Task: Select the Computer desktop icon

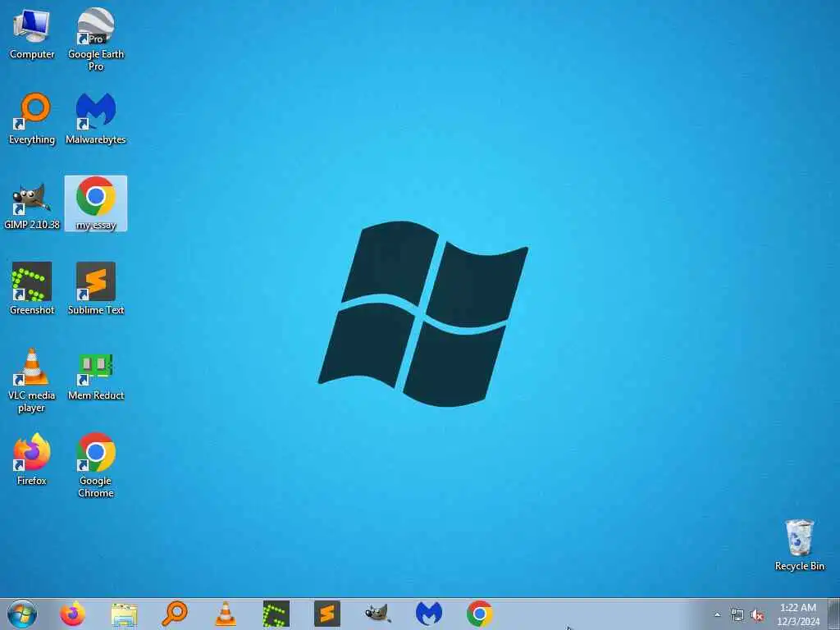Action: point(32,34)
